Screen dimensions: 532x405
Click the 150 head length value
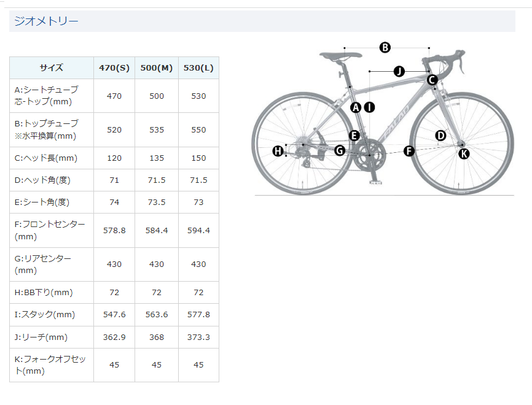(x=198, y=158)
